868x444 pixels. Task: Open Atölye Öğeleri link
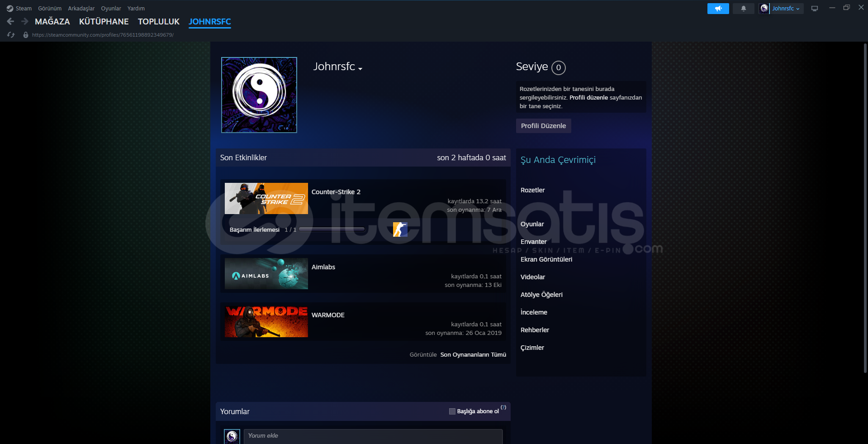pyautogui.click(x=541, y=295)
